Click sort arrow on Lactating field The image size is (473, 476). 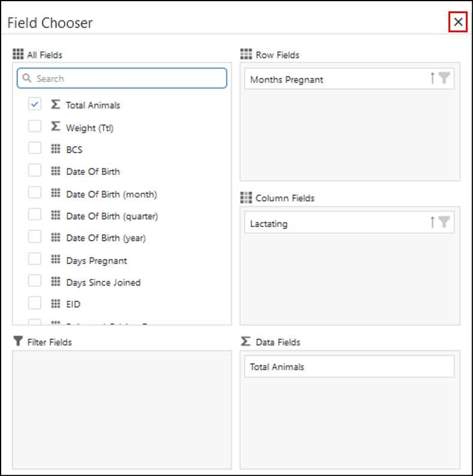pos(432,222)
